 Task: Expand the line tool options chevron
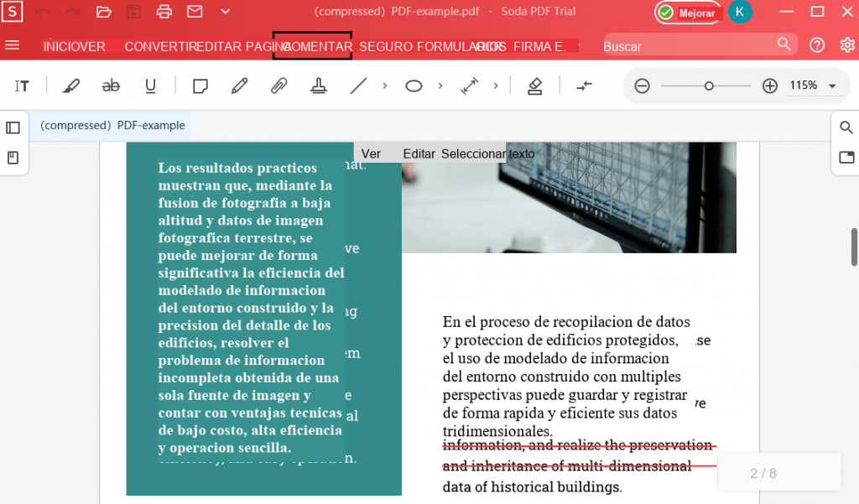click(x=384, y=86)
